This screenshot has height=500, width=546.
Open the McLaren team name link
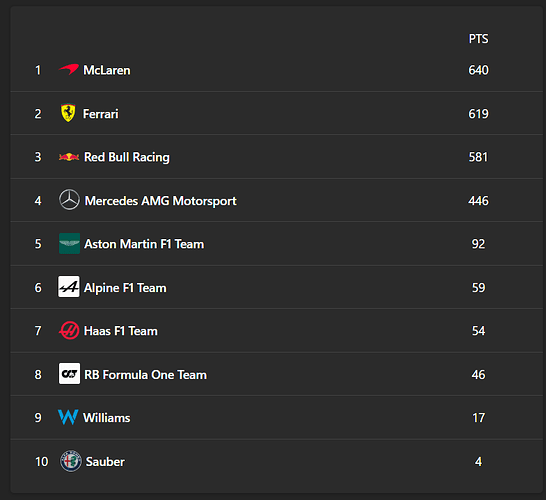click(107, 70)
